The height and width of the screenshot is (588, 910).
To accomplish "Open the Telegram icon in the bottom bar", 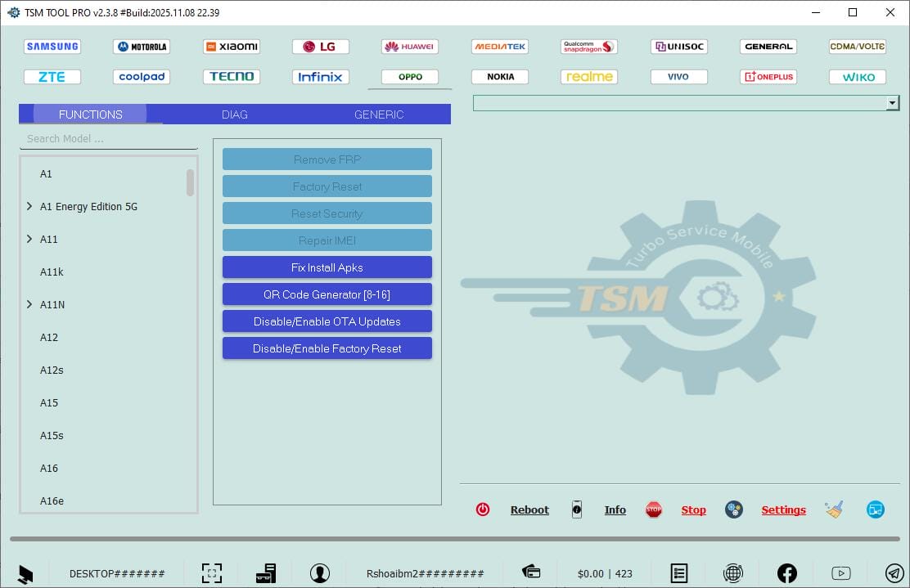I will (894, 572).
